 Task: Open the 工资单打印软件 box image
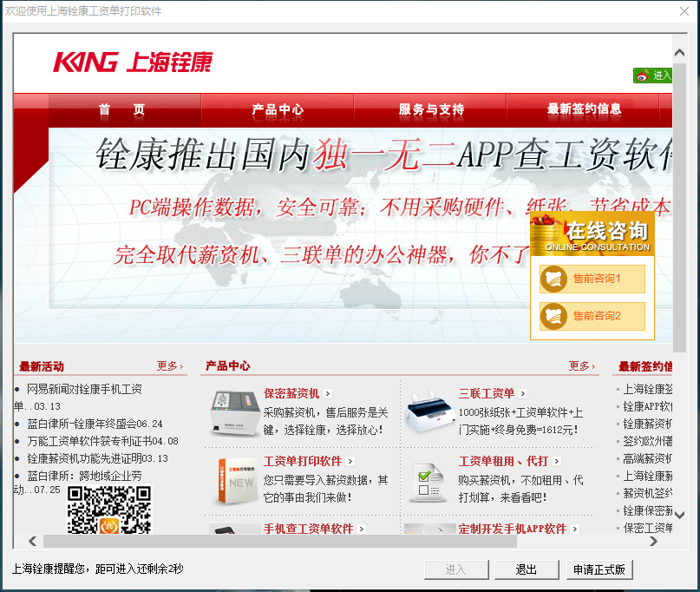237,482
